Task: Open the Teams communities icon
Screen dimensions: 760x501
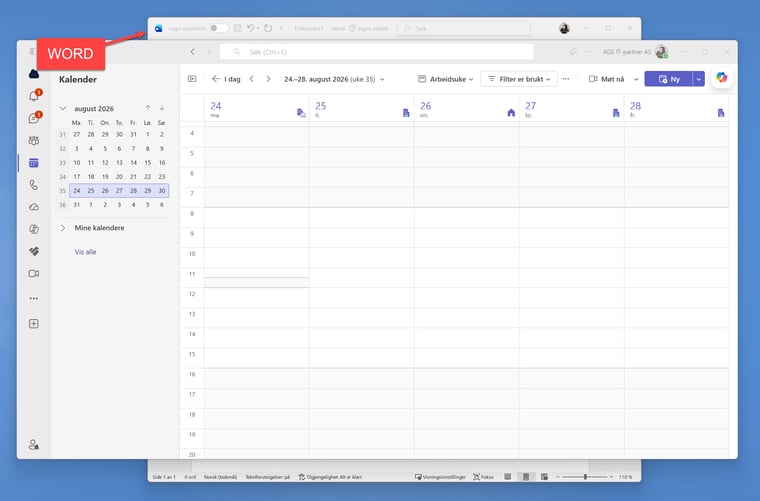Action: (33, 140)
